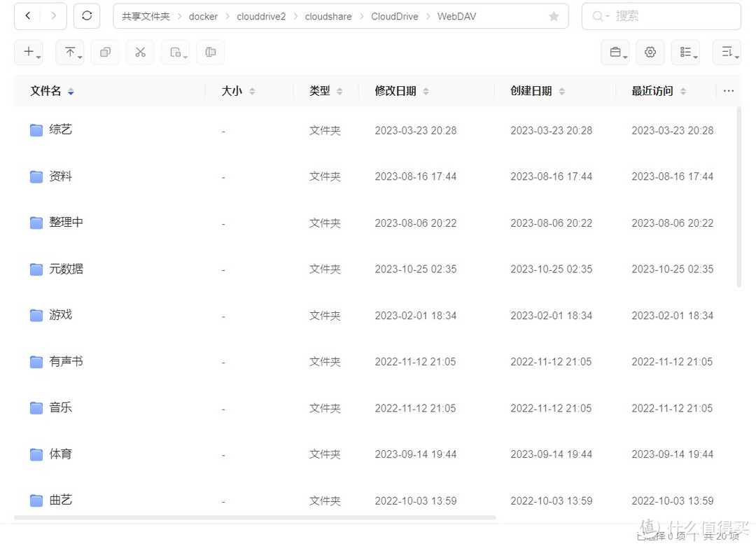756x546 pixels.
Task: Click the more columns (...) menu
Action: click(x=729, y=90)
